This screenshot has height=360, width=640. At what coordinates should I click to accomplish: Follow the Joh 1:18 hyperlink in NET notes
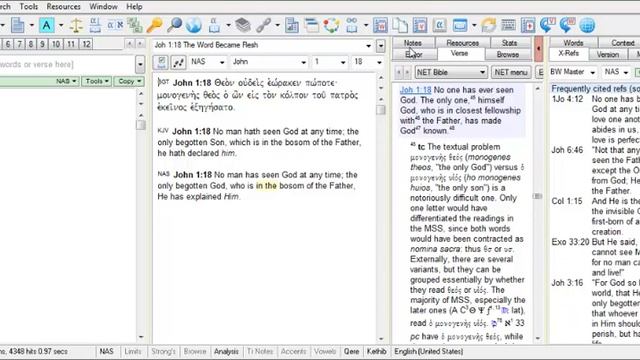coord(416,90)
